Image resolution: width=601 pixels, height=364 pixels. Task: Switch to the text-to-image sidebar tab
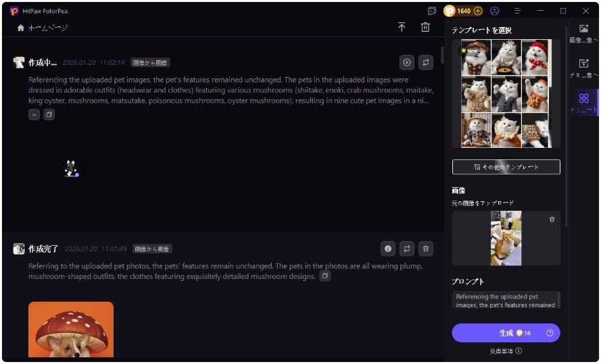tap(583, 68)
